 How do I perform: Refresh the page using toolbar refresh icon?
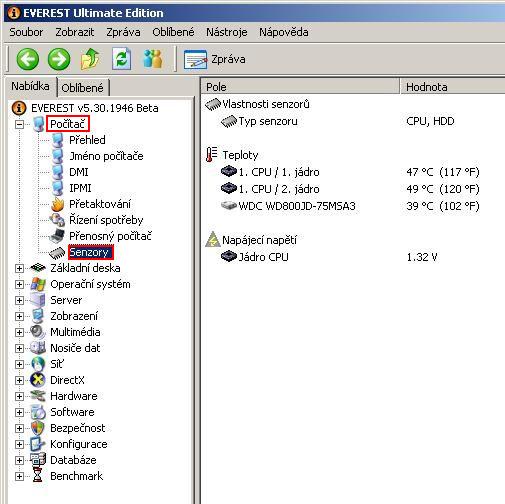[121, 59]
